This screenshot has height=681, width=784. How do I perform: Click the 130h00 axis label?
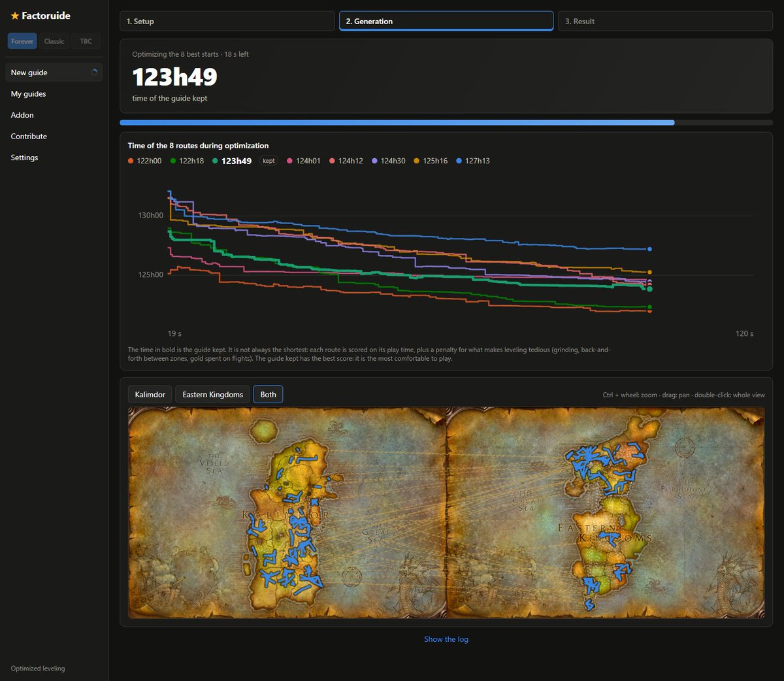[150, 215]
